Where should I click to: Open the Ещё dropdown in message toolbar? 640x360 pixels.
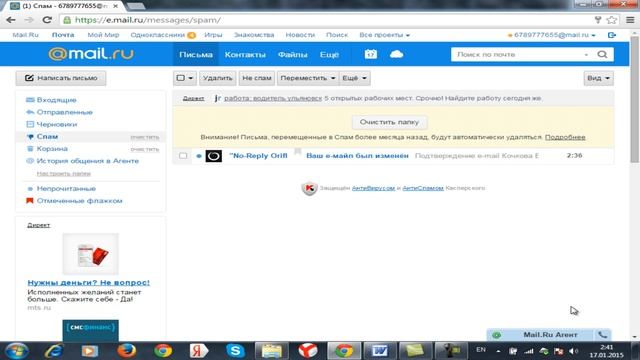(354, 78)
